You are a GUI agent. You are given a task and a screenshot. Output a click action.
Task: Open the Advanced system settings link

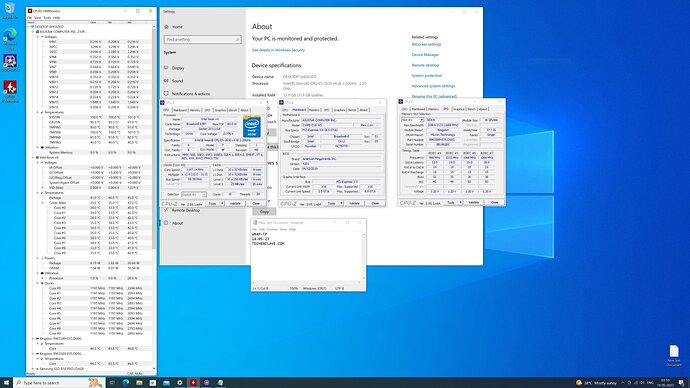point(433,86)
